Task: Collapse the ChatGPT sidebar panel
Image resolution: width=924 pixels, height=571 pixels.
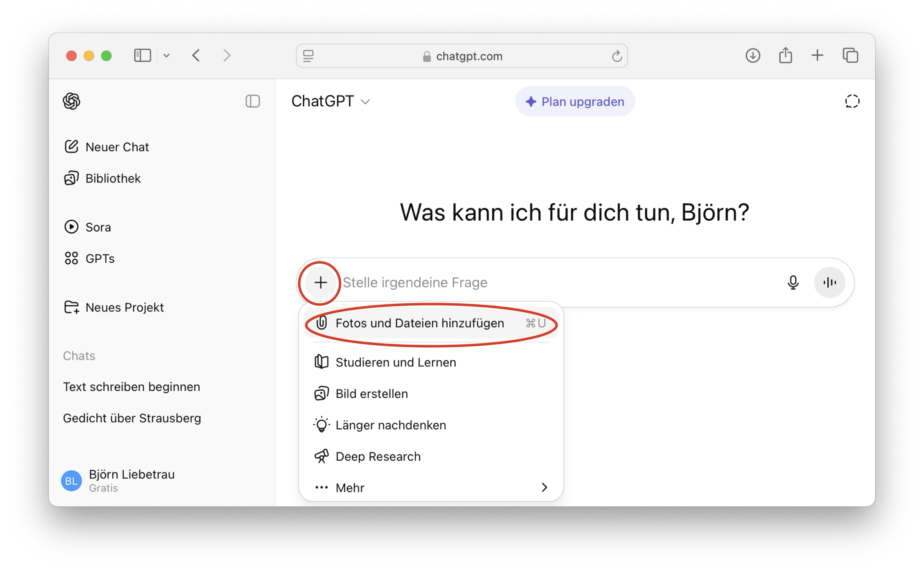Action: pyautogui.click(x=253, y=101)
